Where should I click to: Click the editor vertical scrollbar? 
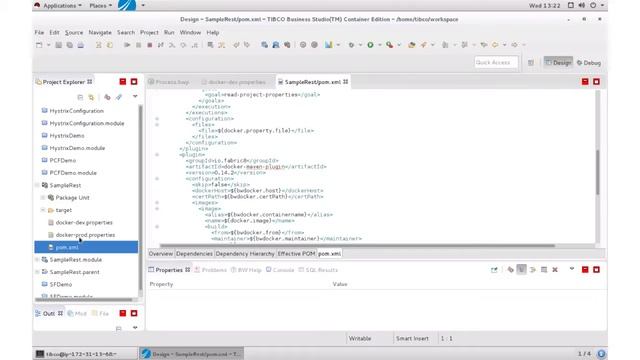tap(598, 172)
